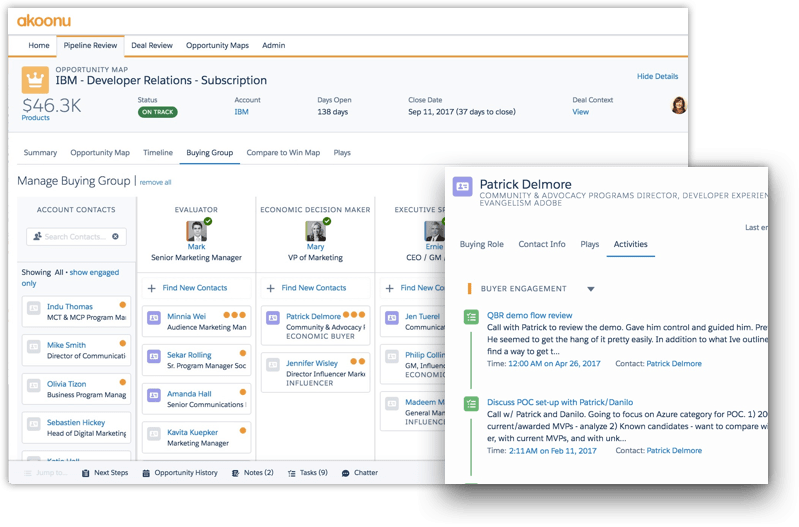
Task: Click Deal Context View link
Action: tap(580, 112)
